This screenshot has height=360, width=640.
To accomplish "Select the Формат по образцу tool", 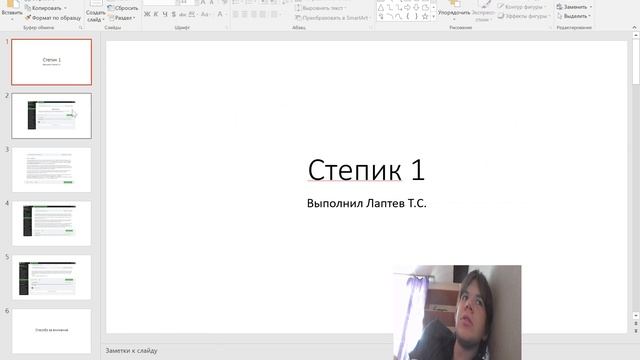I will pos(53,18).
